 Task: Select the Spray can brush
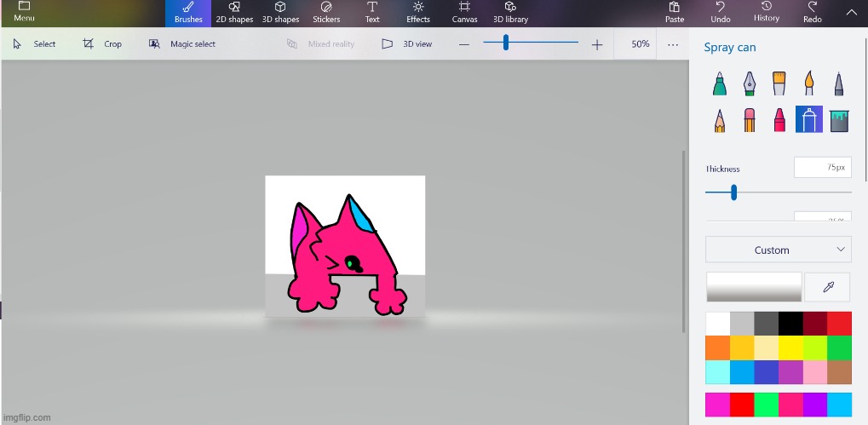[808, 119]
